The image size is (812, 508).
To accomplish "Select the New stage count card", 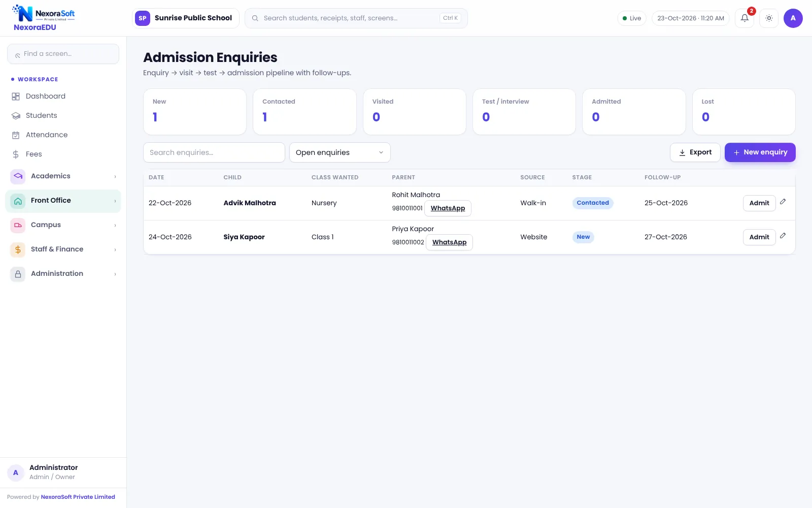I will [x=195, y=112].
